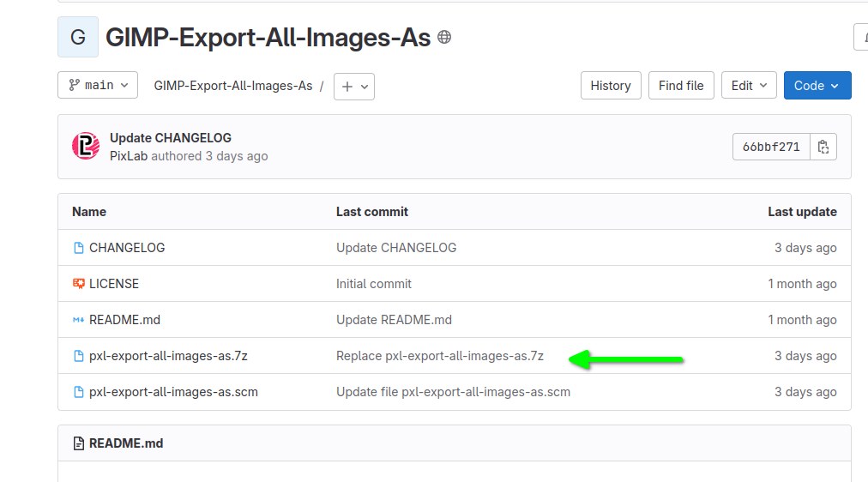The width and height of the screenshot is (868, 482).
Task: Click the 'Last commit' column header
Action: pyautogui.click(x=372, y=212)
